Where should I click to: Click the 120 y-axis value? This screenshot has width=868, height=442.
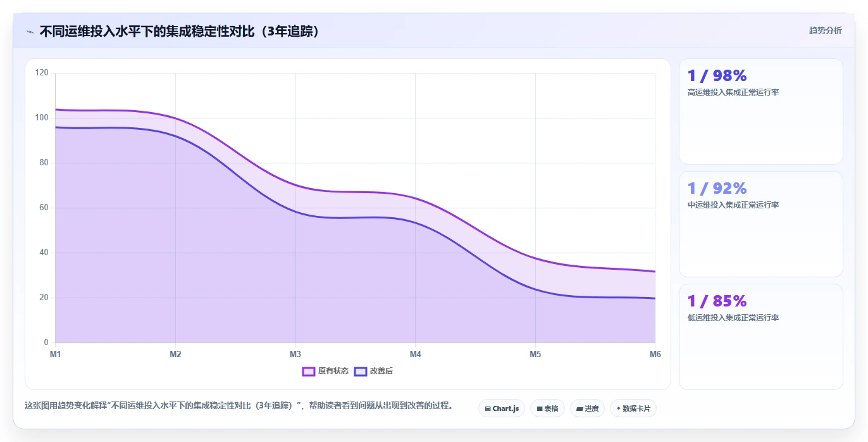coord(42,73)
